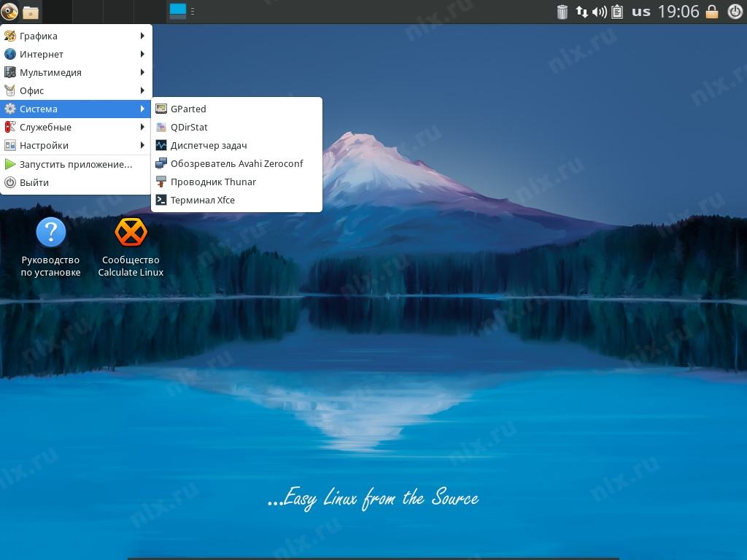This screenshot has height=560, width=747.
Task: Expand the Настройки submenu
Action: 44,145
